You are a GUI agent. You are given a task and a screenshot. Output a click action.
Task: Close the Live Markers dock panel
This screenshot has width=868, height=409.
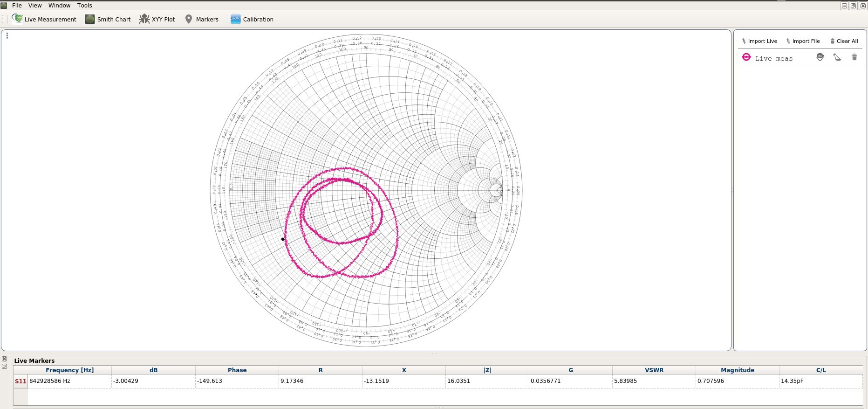pos(4,359)
